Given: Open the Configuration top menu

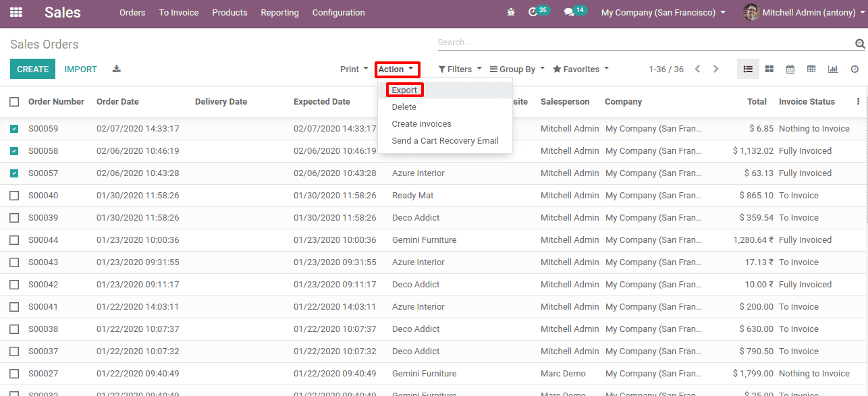Looking at the screenshot, I should pos(338,12).
